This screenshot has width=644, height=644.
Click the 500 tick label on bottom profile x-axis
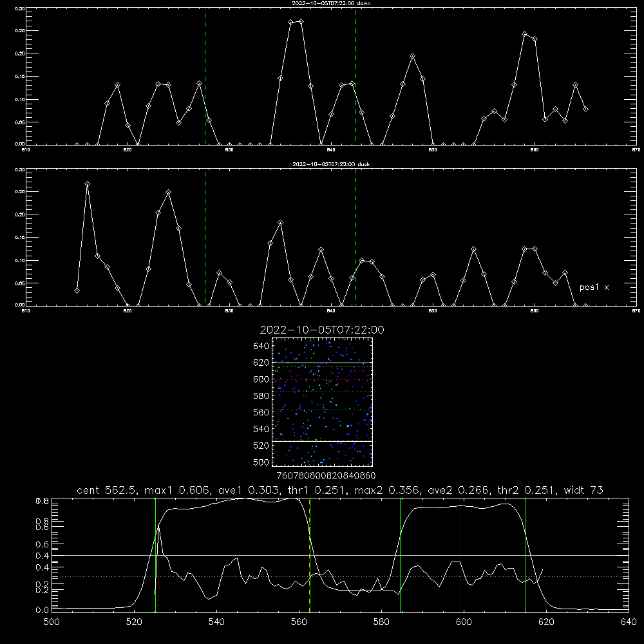tap(52, 622)
